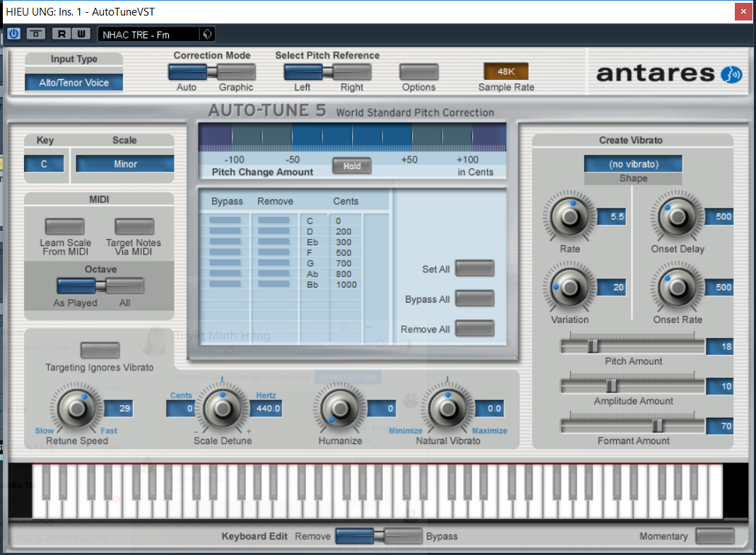Click the Set All button
Image resolution: width=756 pixels, height=555 pixels.
[475, 269]
